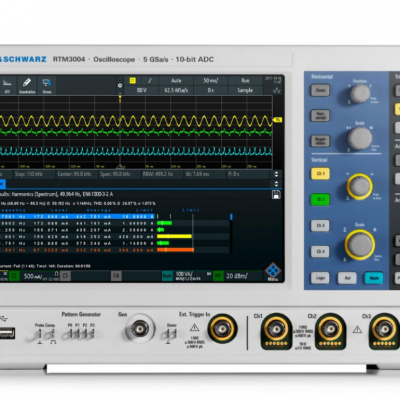Select the on-screen Math channel label
The image size is (400, 400).
pos(167,276)
